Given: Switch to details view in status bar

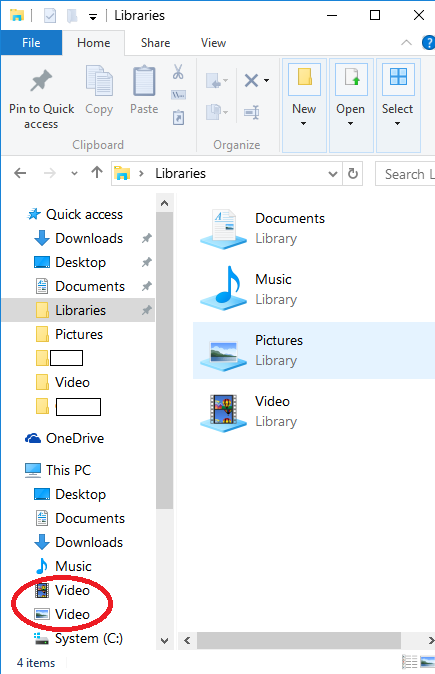Looking at the screenshot, I should pyautogui.click(x=410, y=662).
